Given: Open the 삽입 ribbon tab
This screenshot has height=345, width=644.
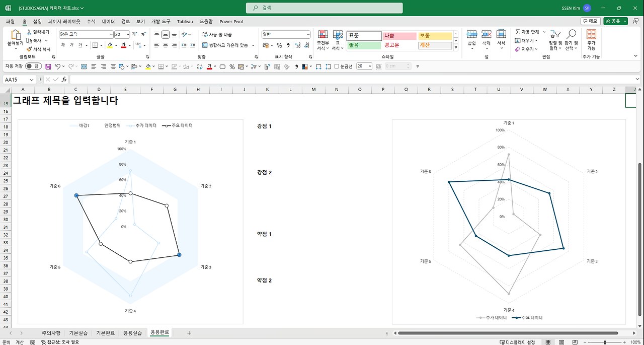Looking at the screenshot, I should [37, 22].
